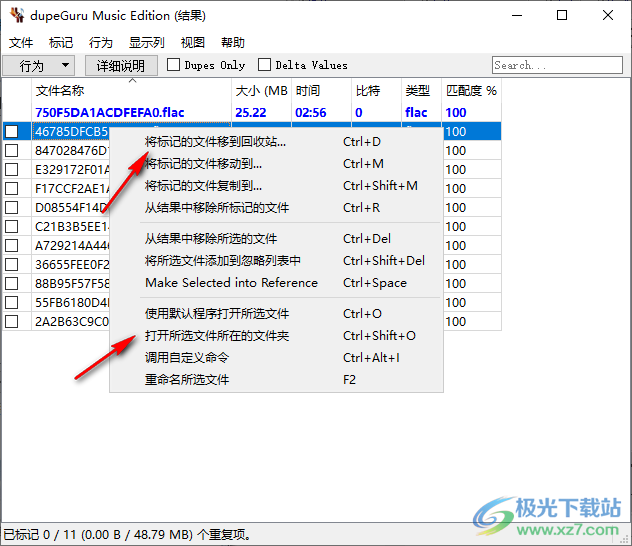Image resolution: width=632 pixels, height=546 pixels.
Task: Check the box for row E329172F01A
Action: click(12, 169)
